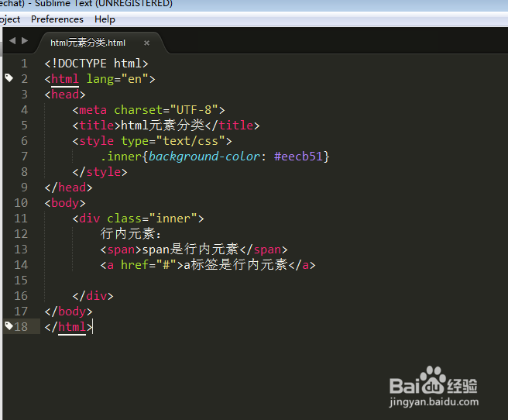Screen dimensions: 508x420
Task: Open the Help menu
Action: coord(105,19)
